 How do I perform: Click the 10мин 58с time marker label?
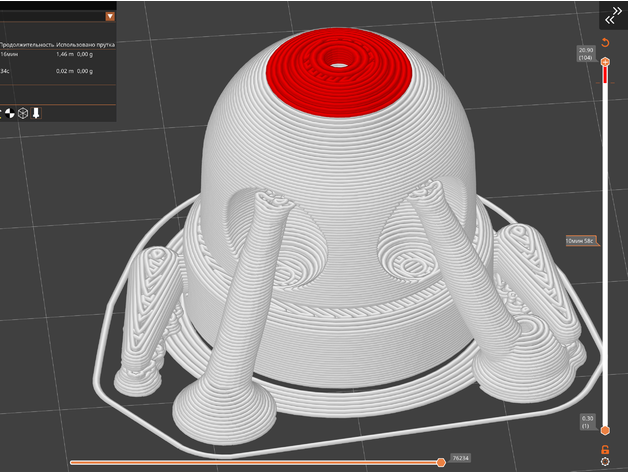pyautogui.click(x=580, y=242)
